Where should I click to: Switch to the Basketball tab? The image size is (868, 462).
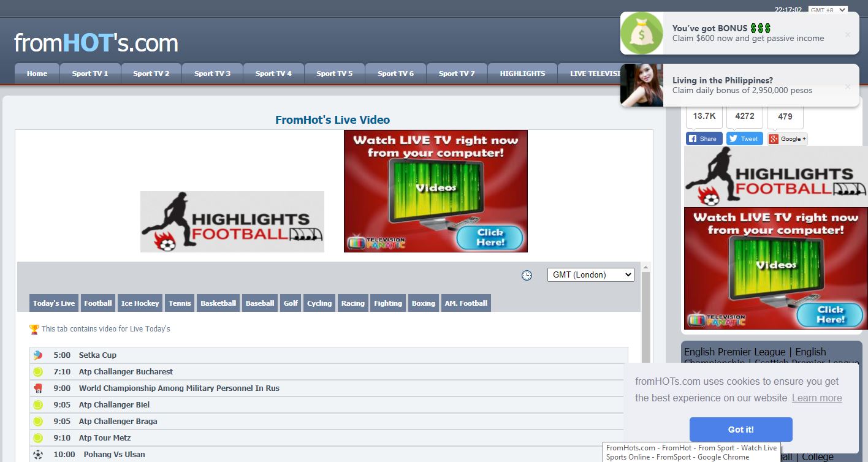tap(218, 303)
